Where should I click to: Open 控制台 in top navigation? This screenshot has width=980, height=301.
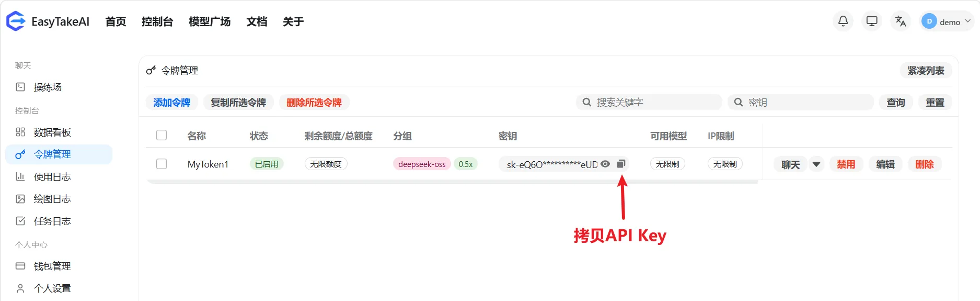pos(157,21)
